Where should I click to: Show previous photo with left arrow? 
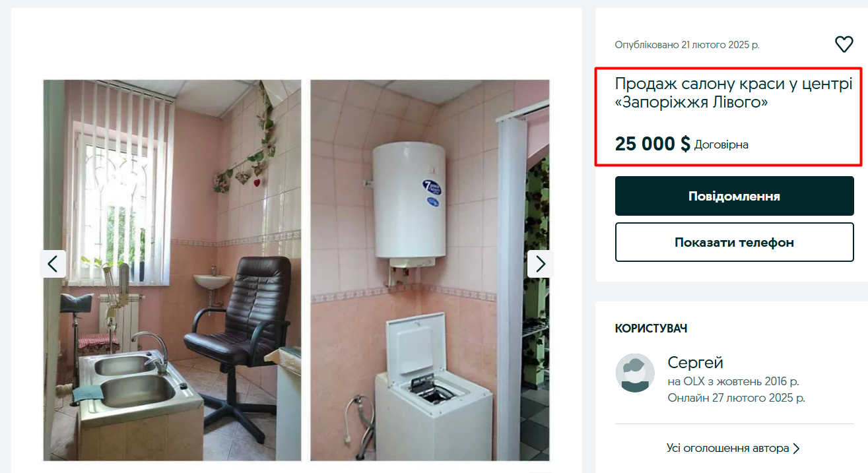click(x=53, y=264)
